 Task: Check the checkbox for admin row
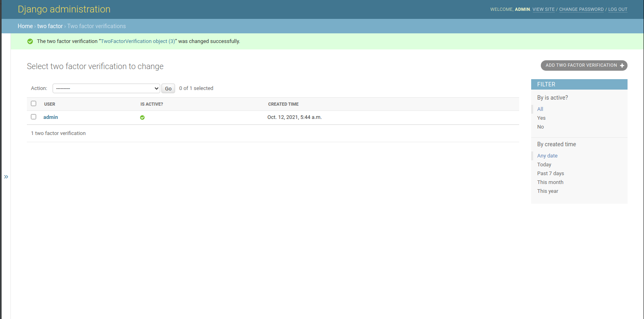pyautogui.click(x=34, y=117)
